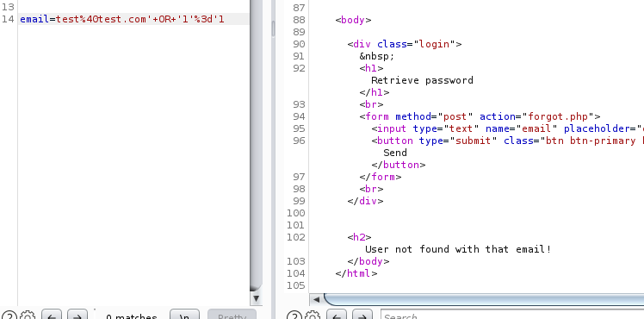Click "User not found with that email!" text

(x=458, y=249)
